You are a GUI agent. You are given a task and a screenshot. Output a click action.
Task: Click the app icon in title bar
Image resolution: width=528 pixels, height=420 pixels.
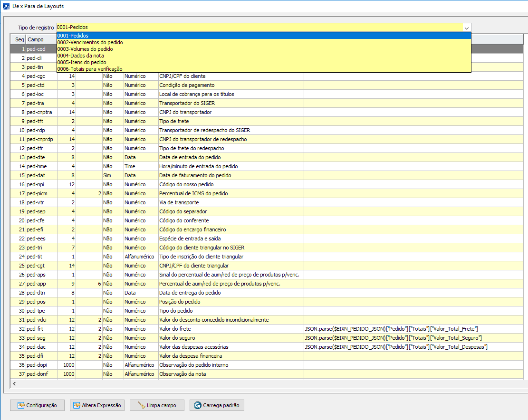click(6, 6)
